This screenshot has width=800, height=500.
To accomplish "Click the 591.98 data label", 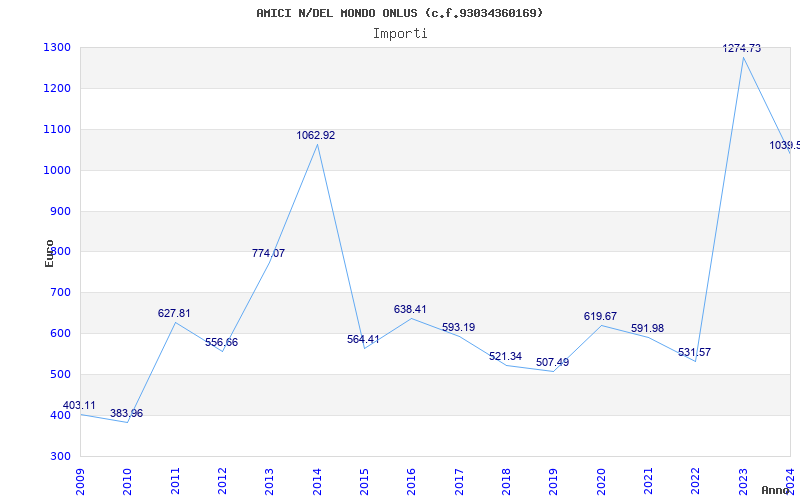I will (647, 328).
